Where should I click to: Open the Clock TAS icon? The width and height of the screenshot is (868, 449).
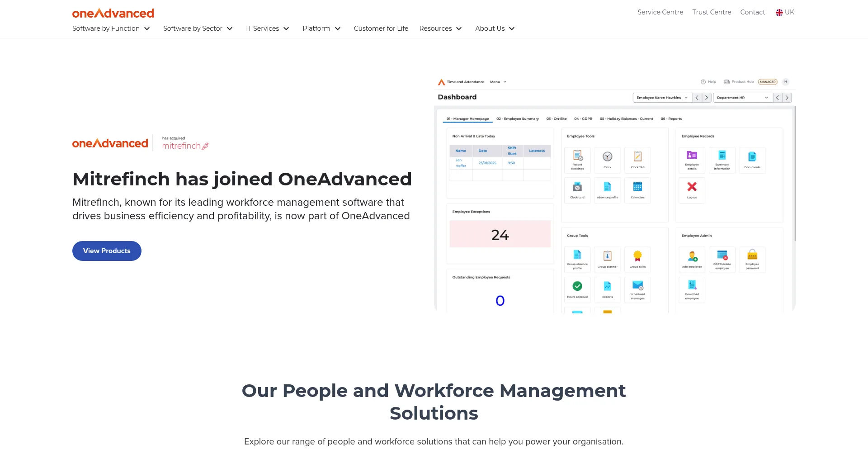[x=637, y=160]
